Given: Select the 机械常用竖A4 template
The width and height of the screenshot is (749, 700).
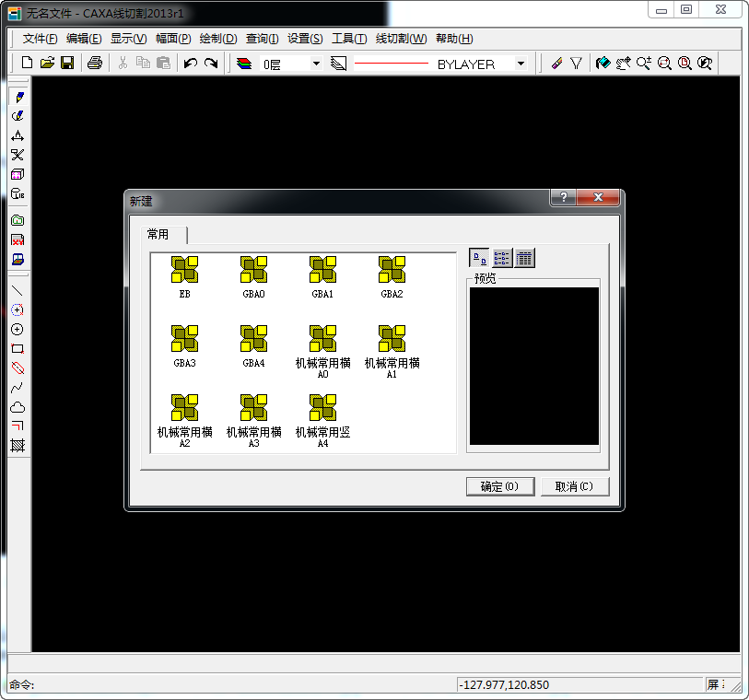Looking at the screenshot, I should tap(323, 421).
